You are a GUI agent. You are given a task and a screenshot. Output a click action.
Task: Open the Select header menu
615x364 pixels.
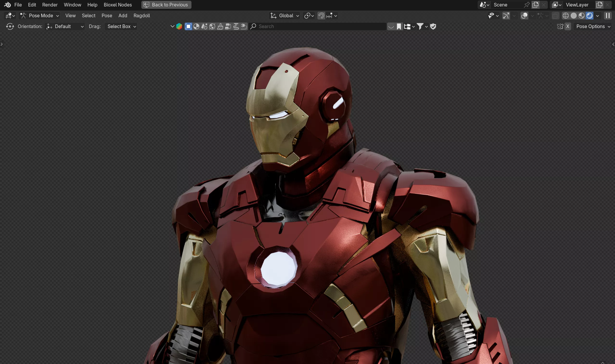[89, 16]
